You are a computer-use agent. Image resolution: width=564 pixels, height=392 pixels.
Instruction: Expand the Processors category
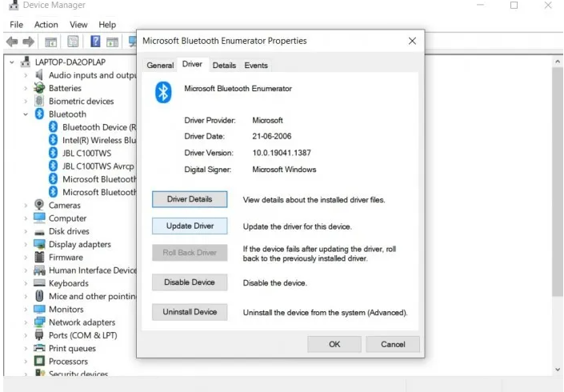[x=26, y=362]
